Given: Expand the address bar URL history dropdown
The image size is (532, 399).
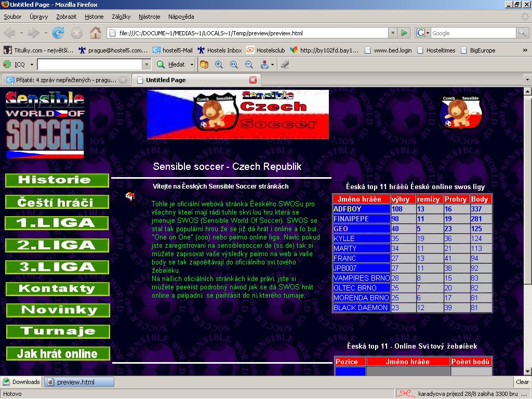Looking at the screenshot, I should [392, 33].
